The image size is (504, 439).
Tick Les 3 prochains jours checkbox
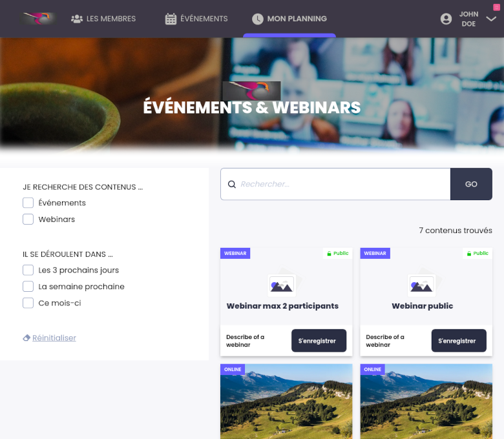[28, 270]
